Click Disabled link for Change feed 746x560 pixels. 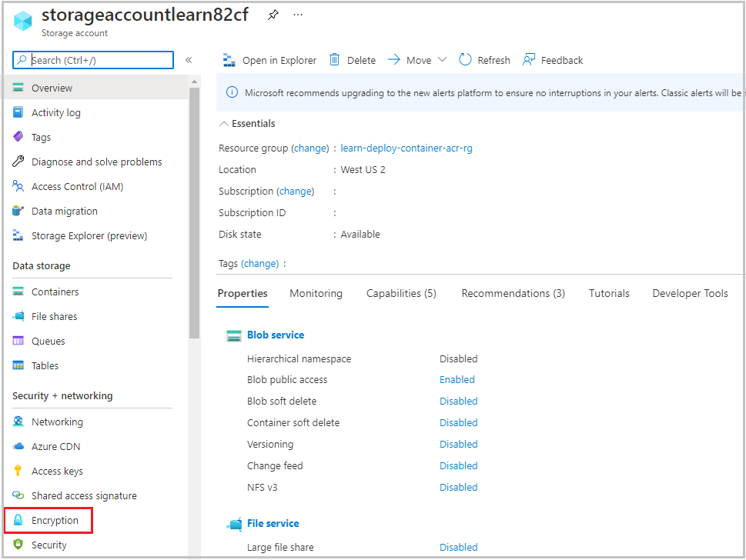click(459, 466)
